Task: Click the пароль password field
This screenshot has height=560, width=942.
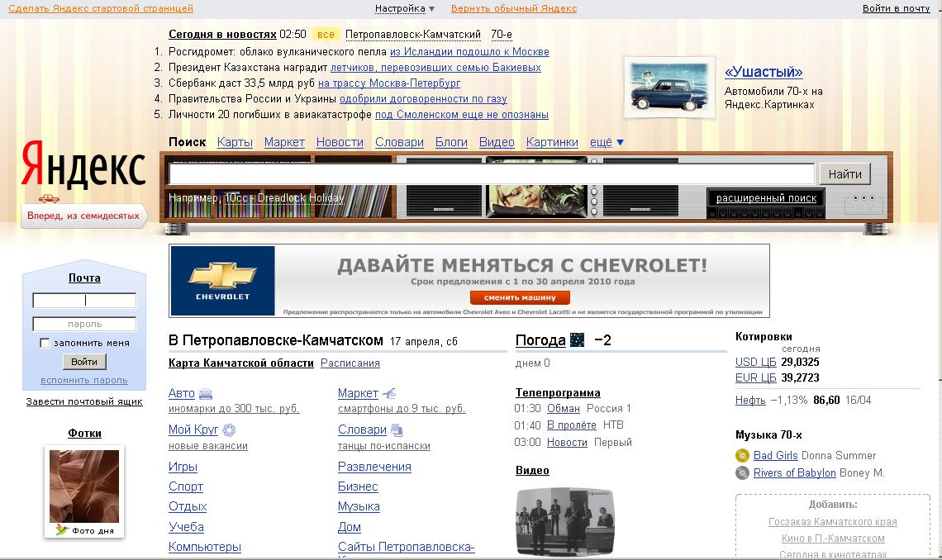Action: pos(84,324)
